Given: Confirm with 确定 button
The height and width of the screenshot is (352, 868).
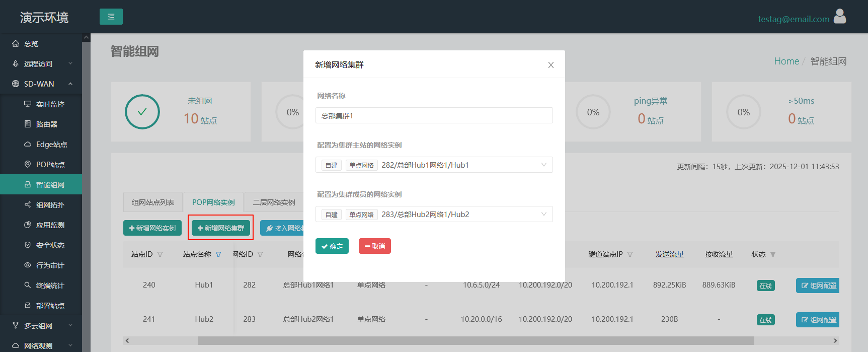Looking at the screenshot, I should coord(332,246).
